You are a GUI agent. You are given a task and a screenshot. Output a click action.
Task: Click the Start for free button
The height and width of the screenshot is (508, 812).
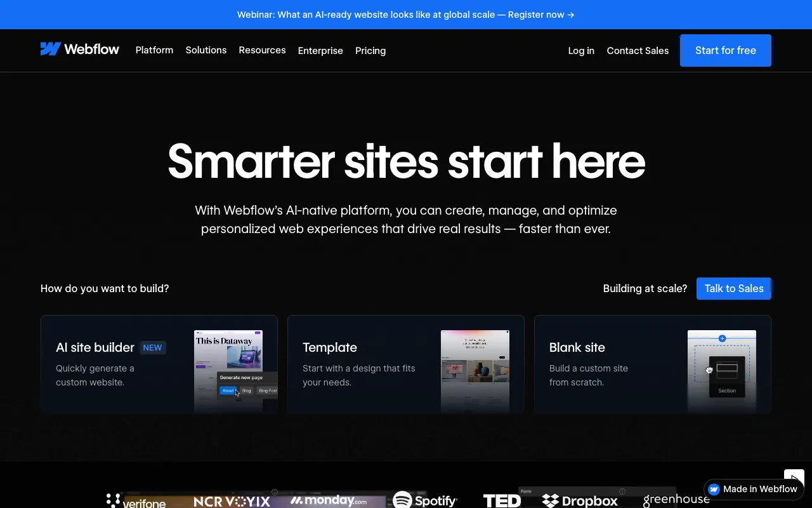[725, 50]
